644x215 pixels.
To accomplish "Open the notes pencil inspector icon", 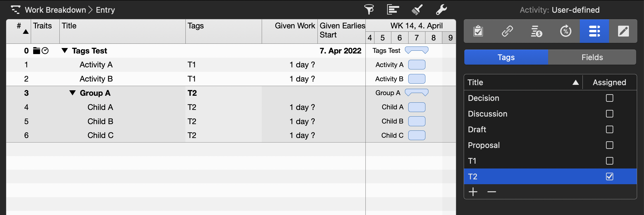I will point(624,31).
